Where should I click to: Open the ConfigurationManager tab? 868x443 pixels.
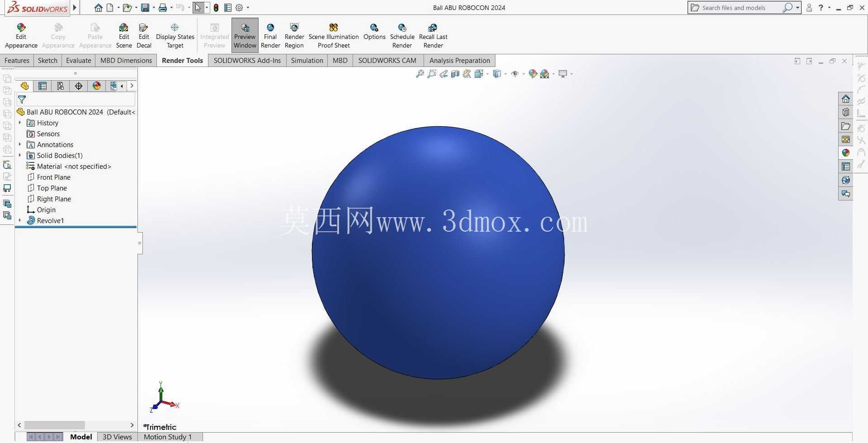pos(61,86)
